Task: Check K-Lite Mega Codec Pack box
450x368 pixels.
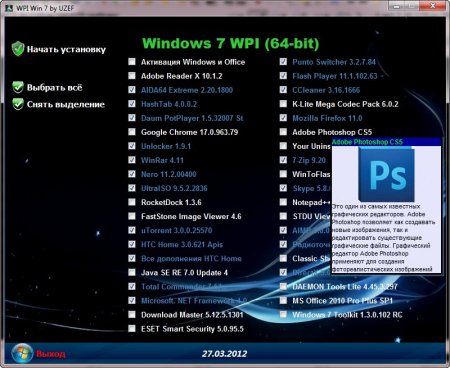Action: click(283, 104)
